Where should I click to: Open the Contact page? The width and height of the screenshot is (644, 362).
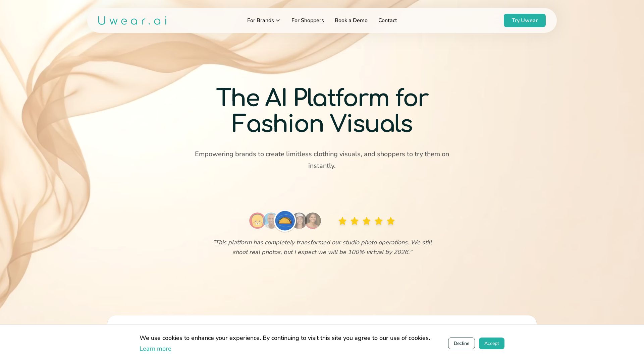[387, 20]
